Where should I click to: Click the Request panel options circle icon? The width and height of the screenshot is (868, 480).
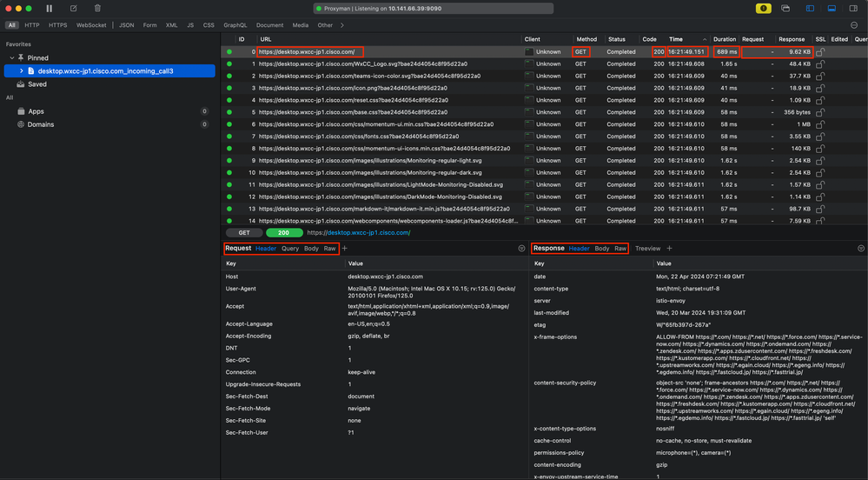click(521, 249)
